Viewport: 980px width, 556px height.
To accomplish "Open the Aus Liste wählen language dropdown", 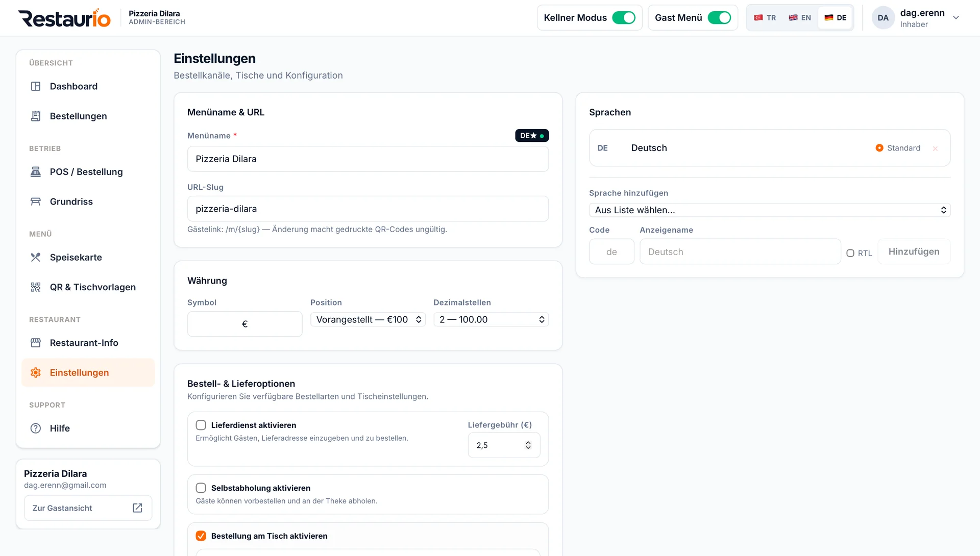I will tap(770, 210).
